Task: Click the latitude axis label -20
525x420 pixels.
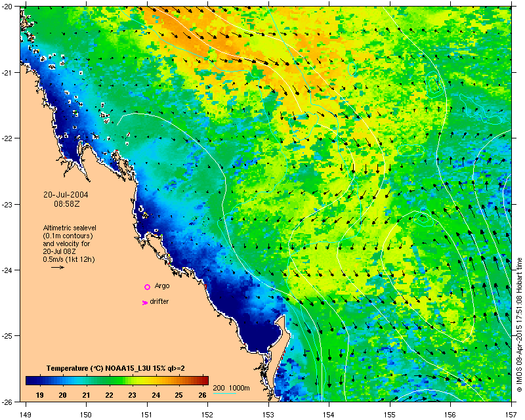Action: [7, 7]
